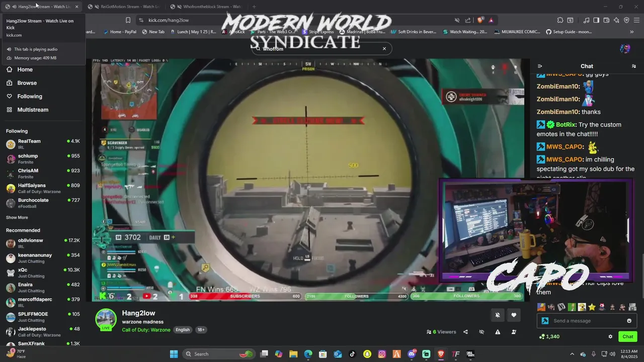Open the browser hamburger menu
The height and width of the screenshot is (362, 644).
(x=636, y=20)
